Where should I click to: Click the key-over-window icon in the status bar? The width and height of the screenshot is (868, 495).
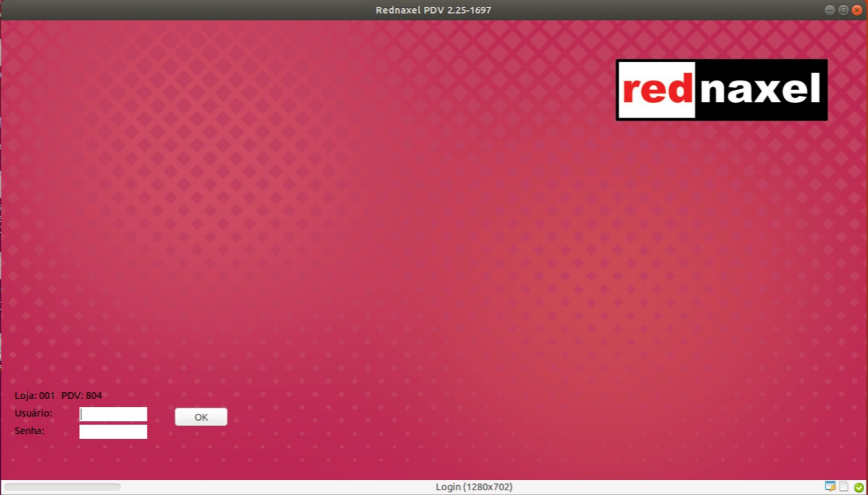[830, 486]
